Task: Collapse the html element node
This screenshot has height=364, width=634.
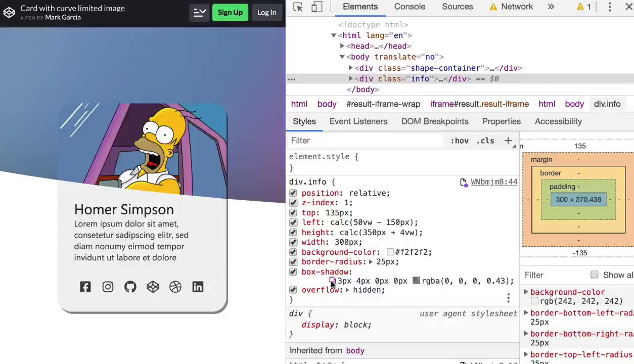Action: [334, 35]
